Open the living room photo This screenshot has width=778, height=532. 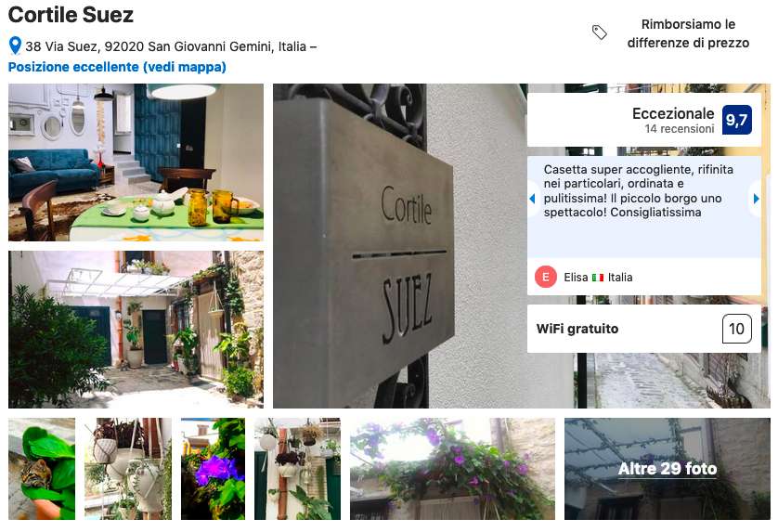pos(136,162)
